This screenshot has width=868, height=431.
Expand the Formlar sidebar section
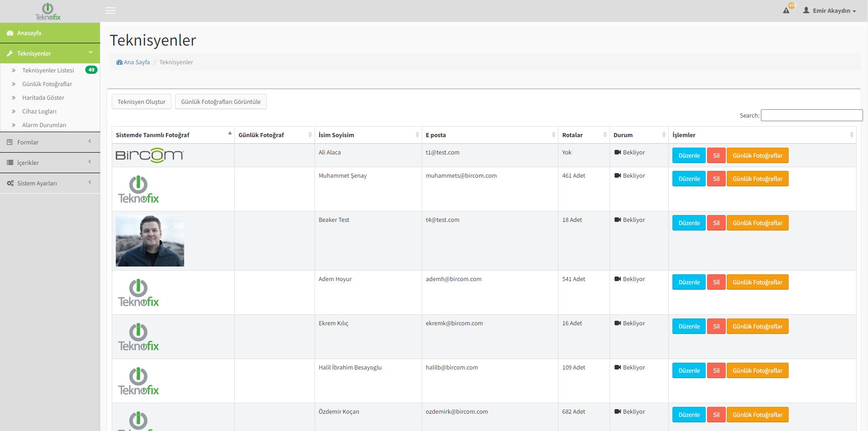[50, 142]
